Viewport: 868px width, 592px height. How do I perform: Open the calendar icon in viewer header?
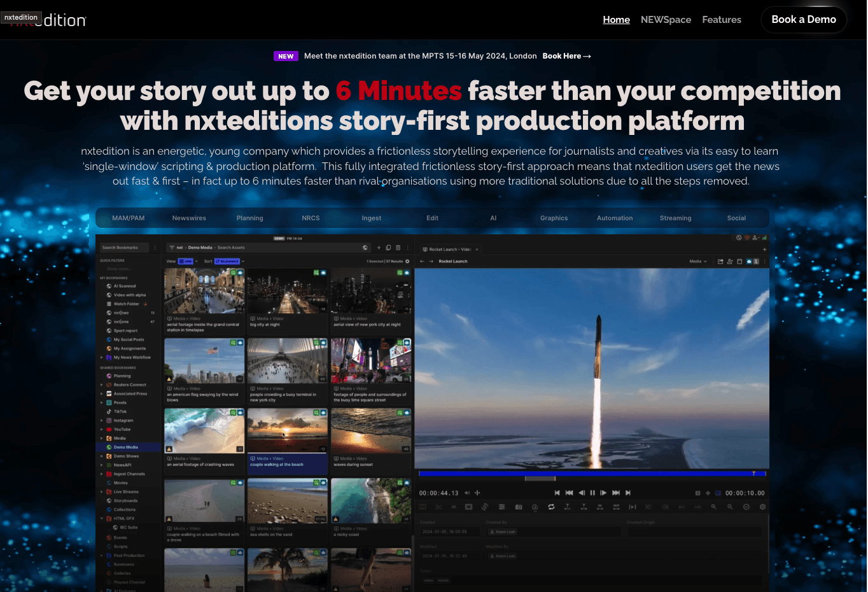point(739,261)
